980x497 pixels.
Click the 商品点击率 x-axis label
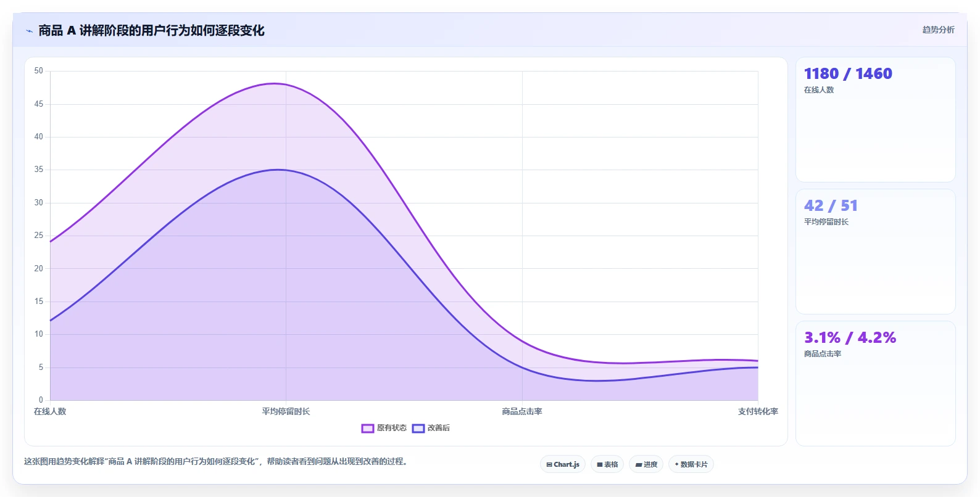click(x=522, y=411)
